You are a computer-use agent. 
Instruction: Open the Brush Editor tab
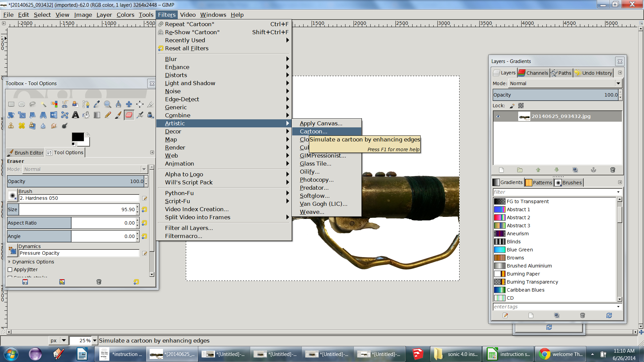click(x=25, y=153)
